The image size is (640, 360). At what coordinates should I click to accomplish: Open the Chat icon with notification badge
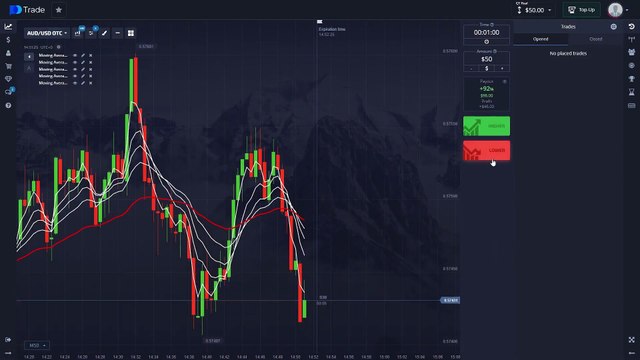(9, 92)
